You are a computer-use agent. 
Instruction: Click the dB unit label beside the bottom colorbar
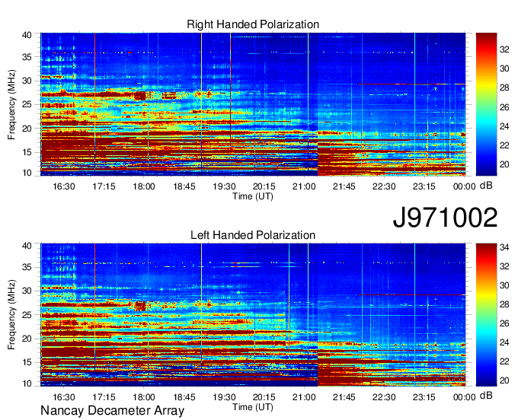(486, 395)
